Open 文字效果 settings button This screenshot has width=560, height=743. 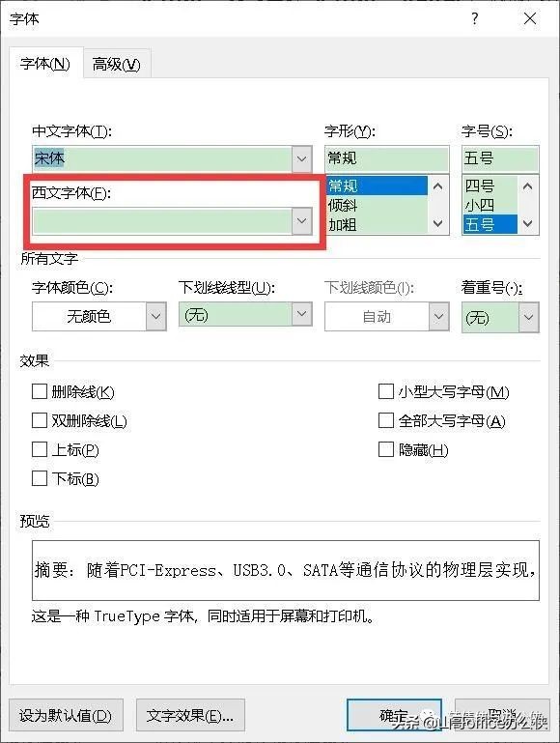(x=190, y=715)
